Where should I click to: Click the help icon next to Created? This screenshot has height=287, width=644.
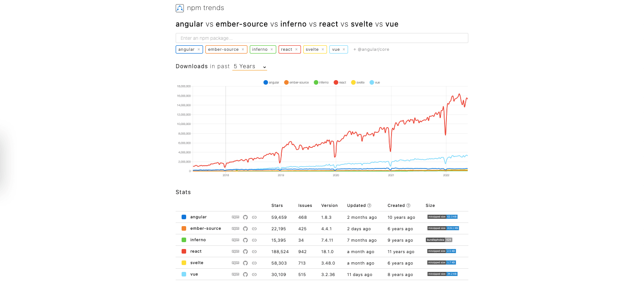click(408, 206)
